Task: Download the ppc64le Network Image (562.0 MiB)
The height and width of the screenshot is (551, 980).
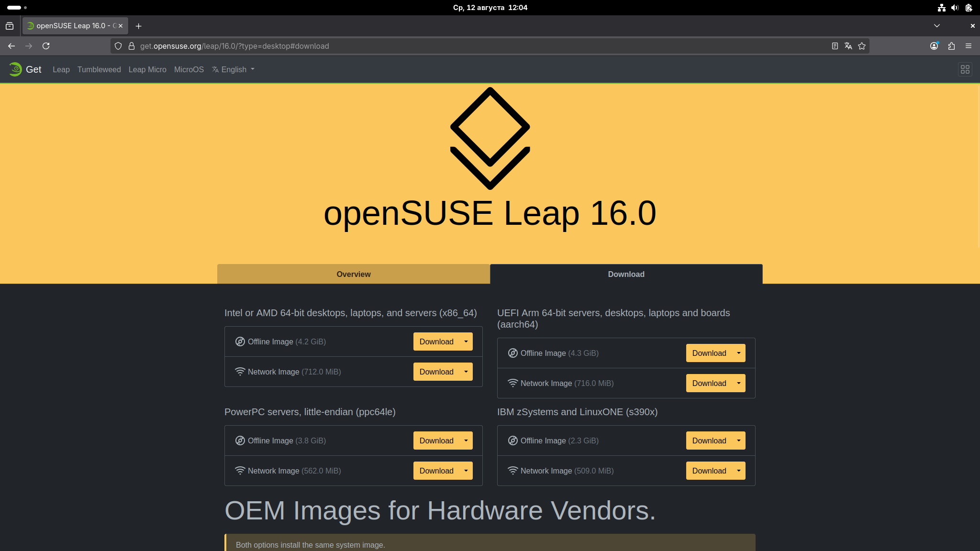Action: pyautogui.click(x=436, y=471)
